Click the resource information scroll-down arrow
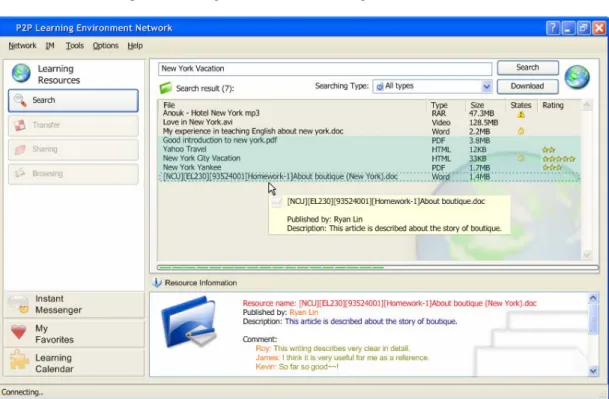This screenshot has width=609, height=399. pyautogui.click(x=593, y=371)
